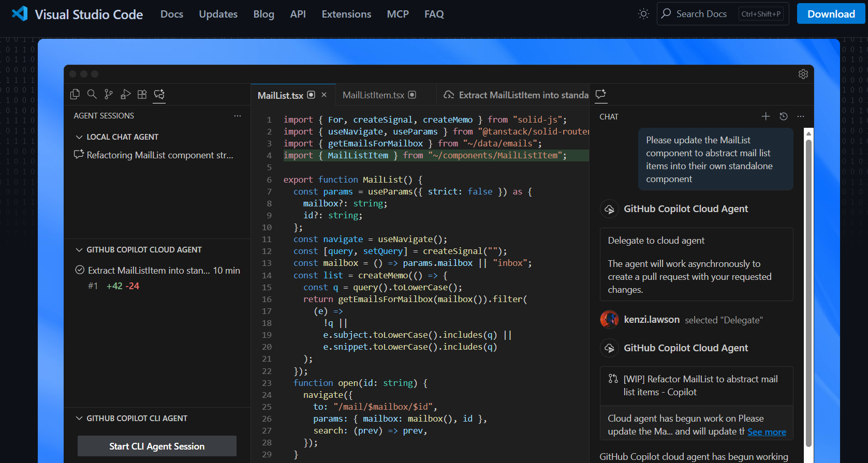Click the unsaved indicator on the MailList.tsx tab
868x463 pixels.
pyautogui.click(x=311, y=95)
